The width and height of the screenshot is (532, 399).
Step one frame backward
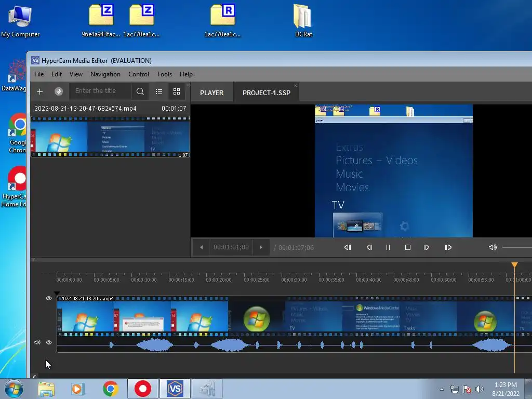(x=369, y=247)
